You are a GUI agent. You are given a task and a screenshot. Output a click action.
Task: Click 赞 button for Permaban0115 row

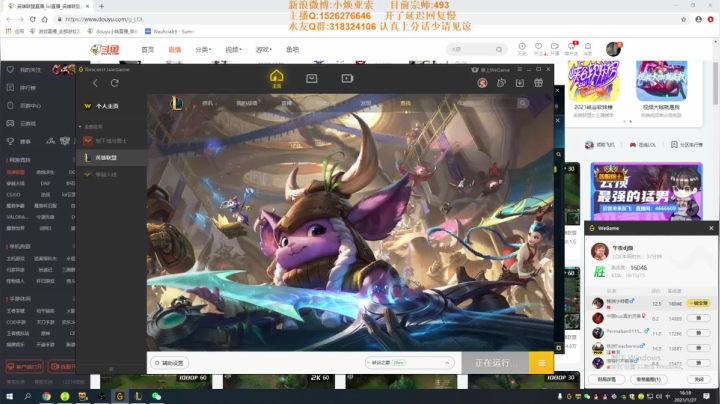698,333
